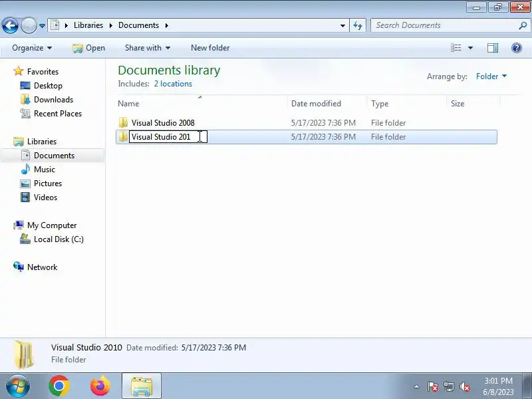This screenshot has height=399, width=532.
Task: Open Action Center flag icon
Action: tap(433, 386)
